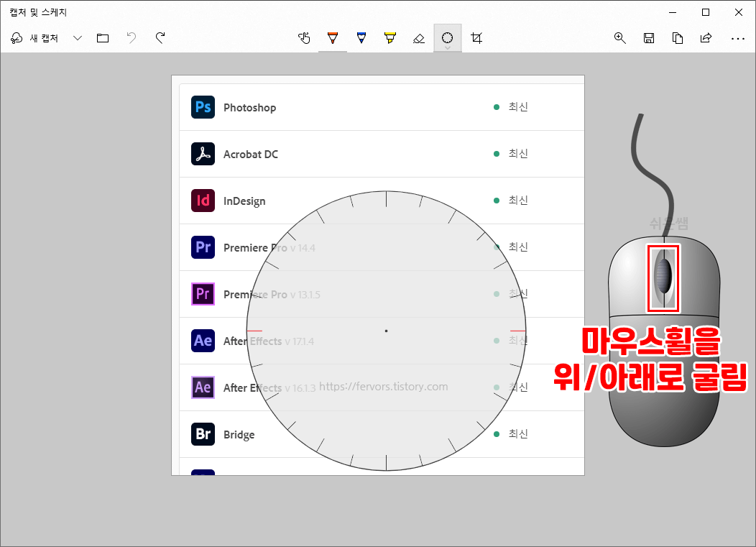Click the 최신 status next to InDesign
This screenshot has height=547, width=756.
pos(518,201)
